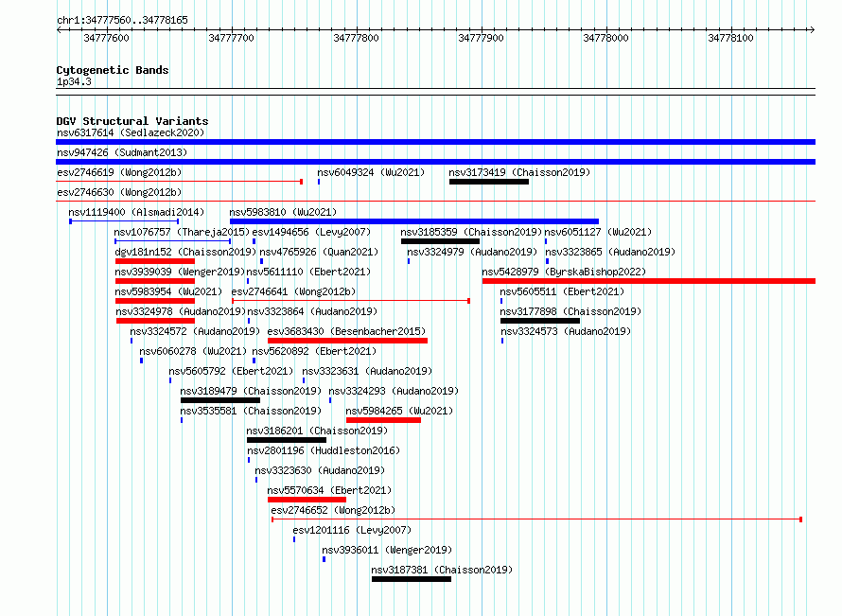
Task: Select nsv3323865 (Audano2019) label
Action: [x=610, y=252]
